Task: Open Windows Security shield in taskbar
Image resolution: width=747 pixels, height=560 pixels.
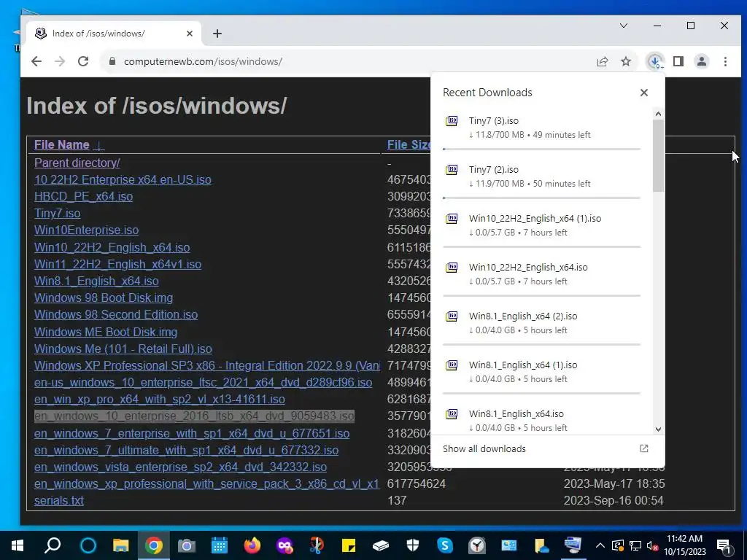Action: (x=413, y=545)
